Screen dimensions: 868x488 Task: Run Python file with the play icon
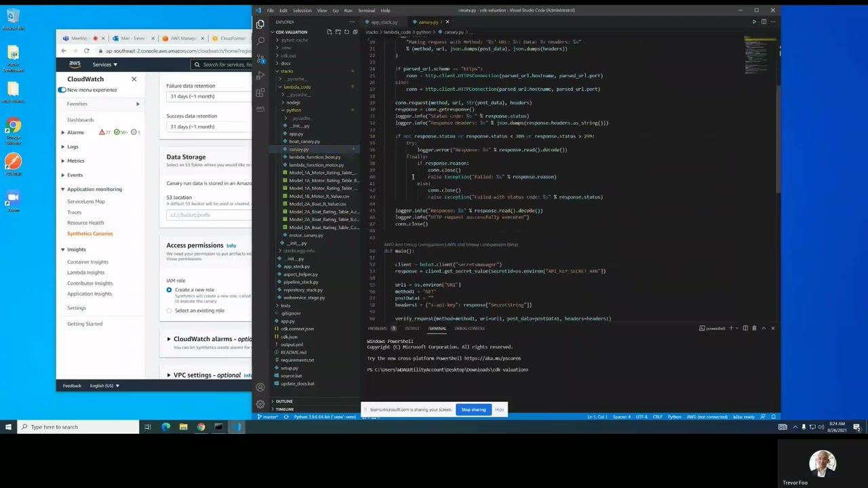[754, 22]
